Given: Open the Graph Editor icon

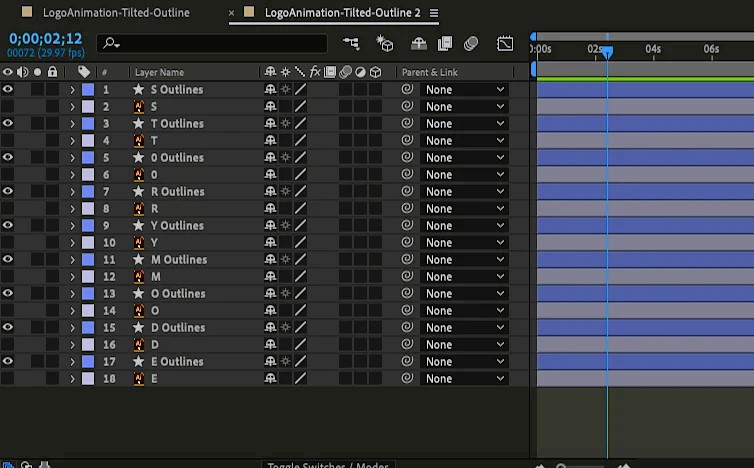Looking at the screenshot, I should pyautogui.click(x=505, y=44).
